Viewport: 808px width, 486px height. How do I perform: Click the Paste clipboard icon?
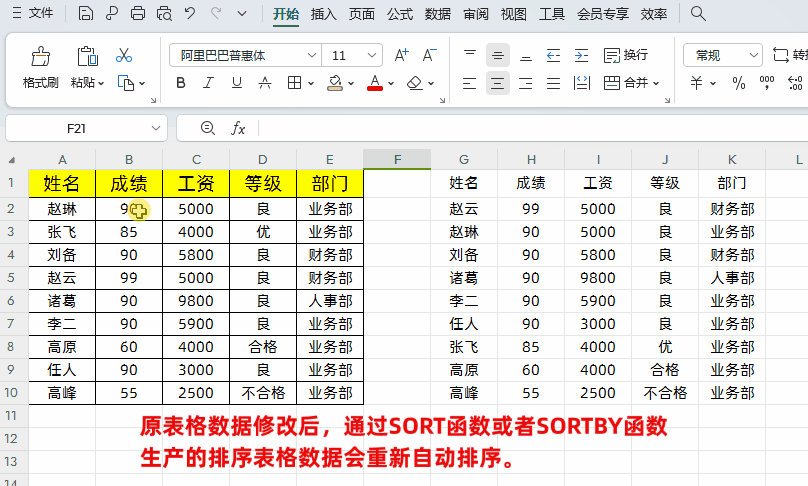88,56
